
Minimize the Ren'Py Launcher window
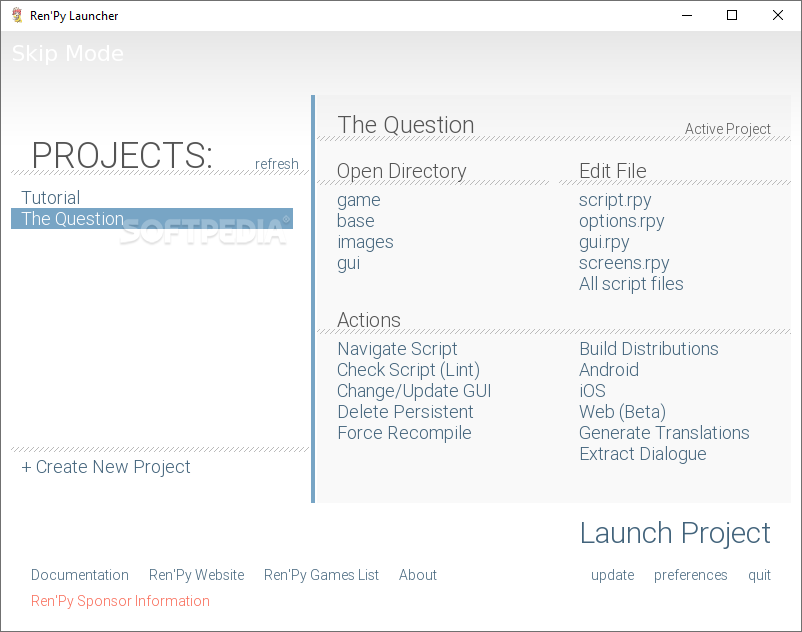687,15
